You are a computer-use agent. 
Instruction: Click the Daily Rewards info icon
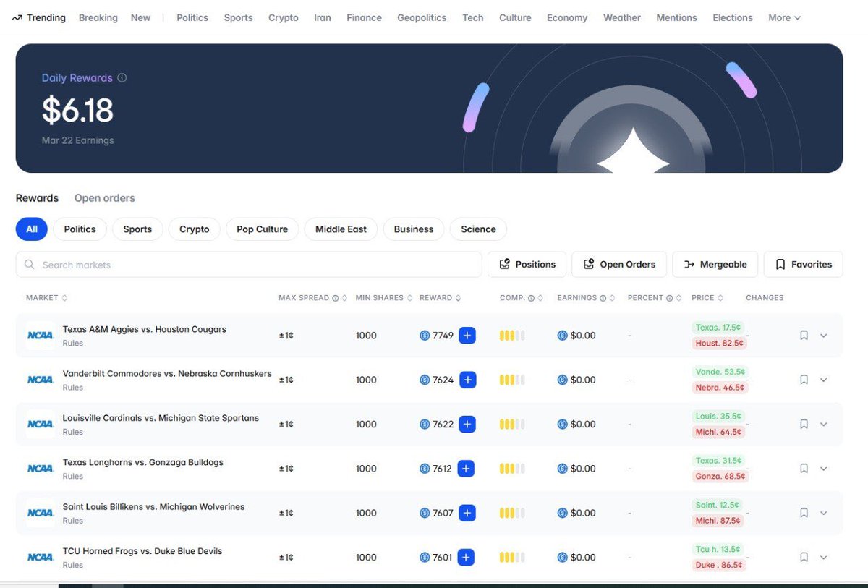pyautogui.click(x=122, y=78)
